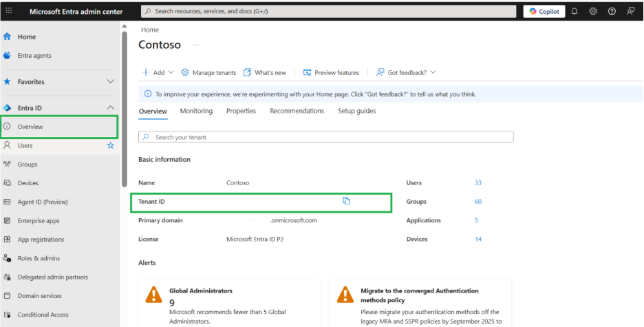Click the Conditional Access icon
This screenshot has width=644, height=327.
[7, 315]
